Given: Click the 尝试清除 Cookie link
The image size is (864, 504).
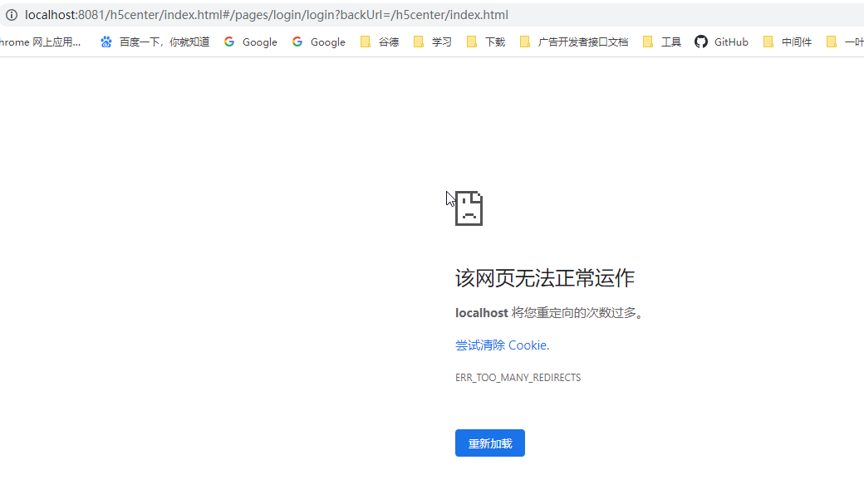Looking at the screenshot, I should pos(502,345).
